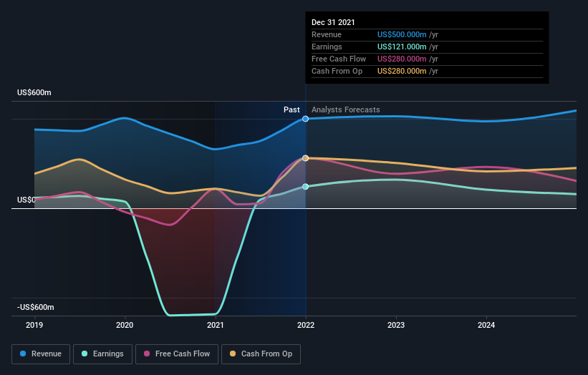The image size is (588, 375).
Task: Select the Cash From Op data point at 2022
Action: [x=306, y=158]
